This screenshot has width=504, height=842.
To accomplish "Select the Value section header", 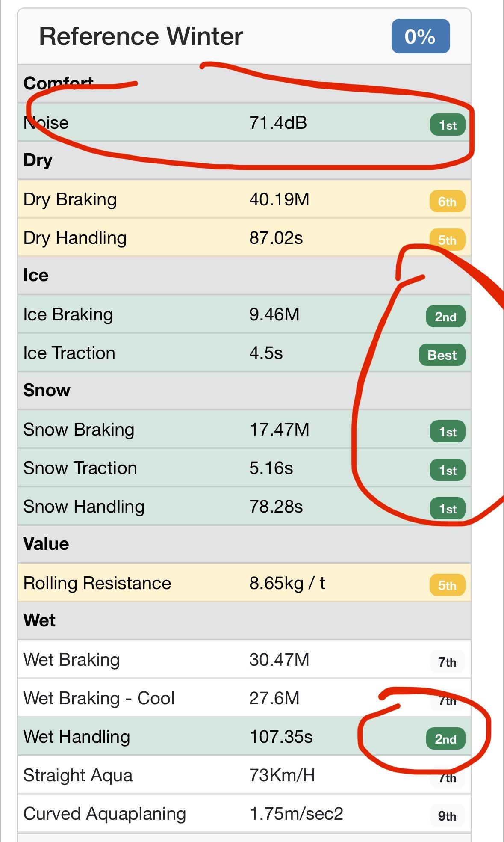I will [46, 544].
